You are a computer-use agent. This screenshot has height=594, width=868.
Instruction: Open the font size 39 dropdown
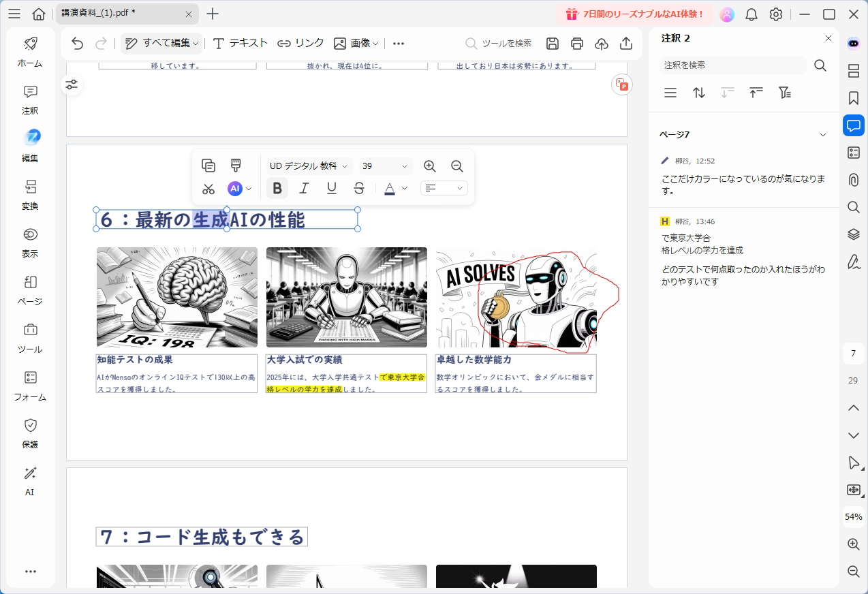pos(385,166)
